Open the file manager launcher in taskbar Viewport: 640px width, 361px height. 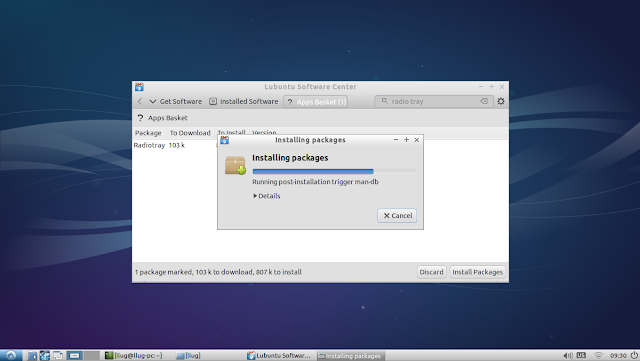32,355
